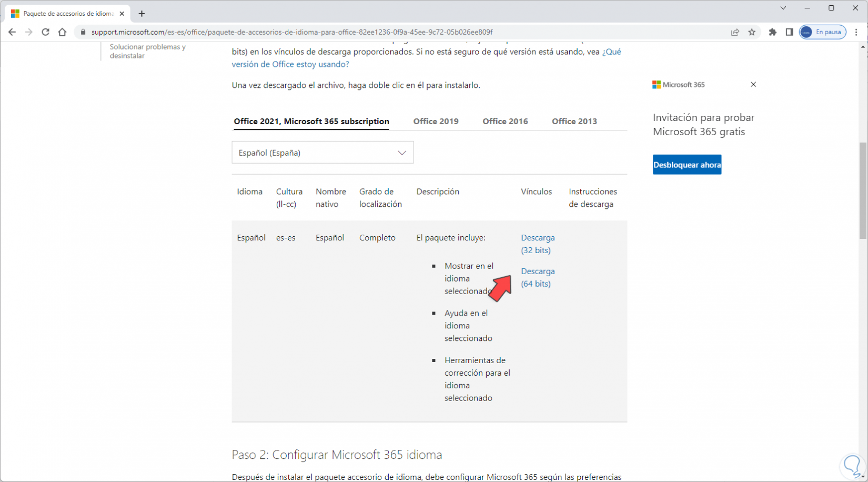This screenshot has height=482, width=868.
Task: Open the Extensions puzzle icon
Action: pos(772,32)
